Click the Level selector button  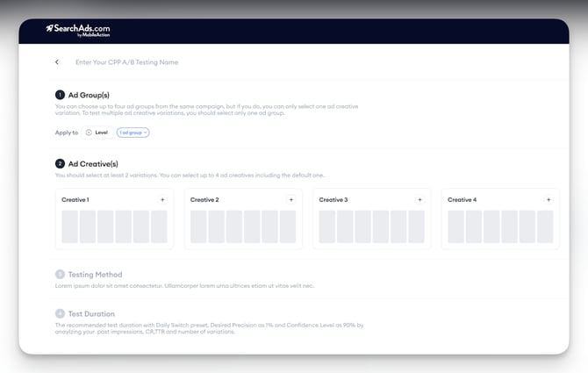[x=97, y=132]
